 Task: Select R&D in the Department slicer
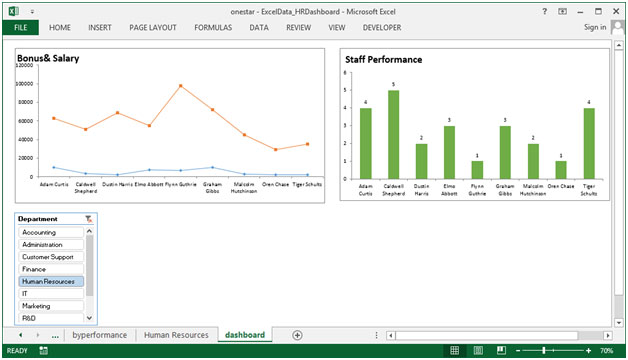pyautogui.click(x=51, y=318)
